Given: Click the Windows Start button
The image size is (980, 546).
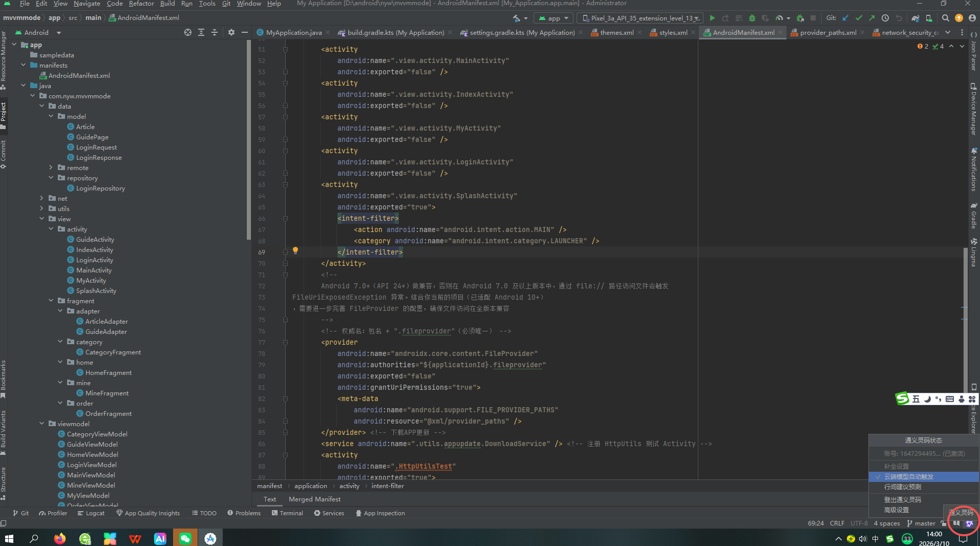Looking at the screenshot, I should click(x=9, y=538).
